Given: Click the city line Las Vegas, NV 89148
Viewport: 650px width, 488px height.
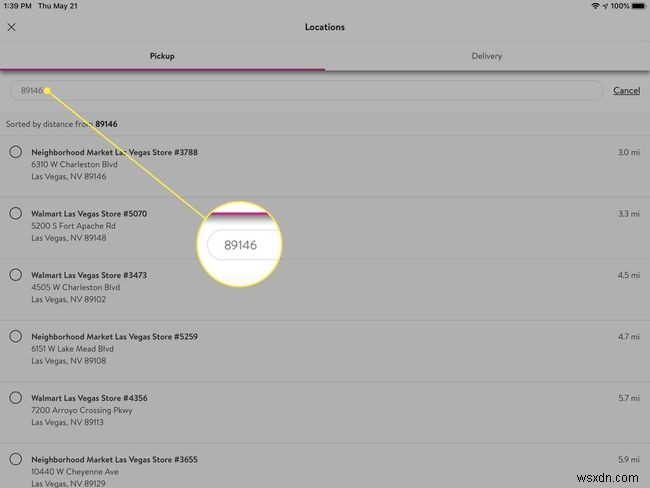Looking at the screenshot, I should pyautogui.click(x=69, y=238).
